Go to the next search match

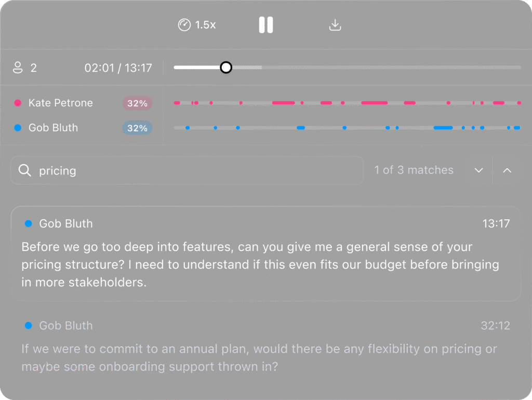point(479,170)
